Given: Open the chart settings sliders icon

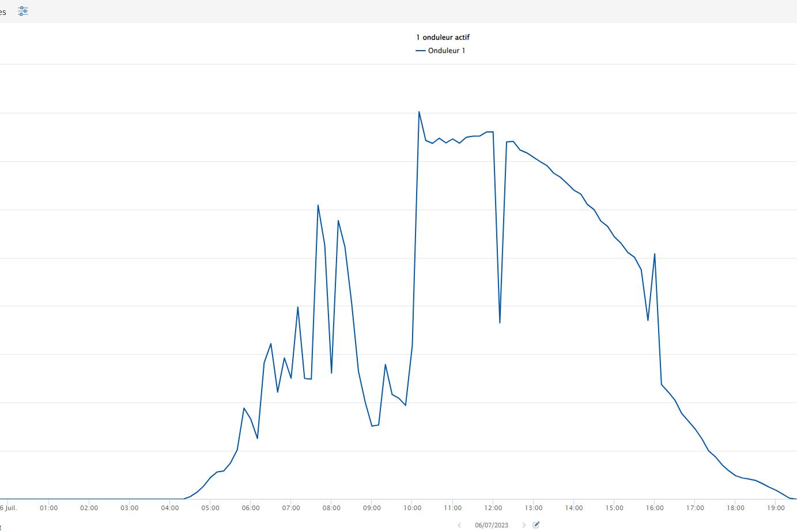Looking at the screenshot, I should (23, 11).
